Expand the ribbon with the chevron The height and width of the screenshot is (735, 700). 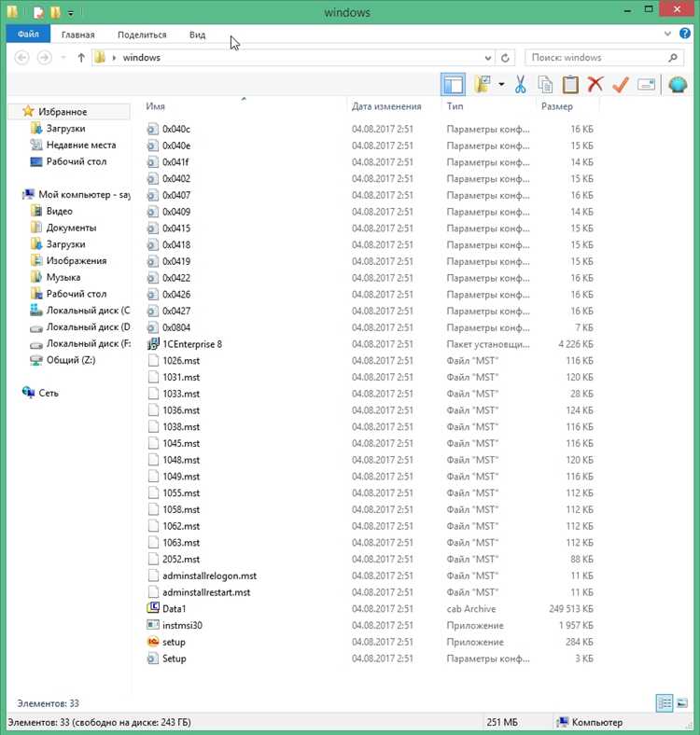(x=667, y=34)
